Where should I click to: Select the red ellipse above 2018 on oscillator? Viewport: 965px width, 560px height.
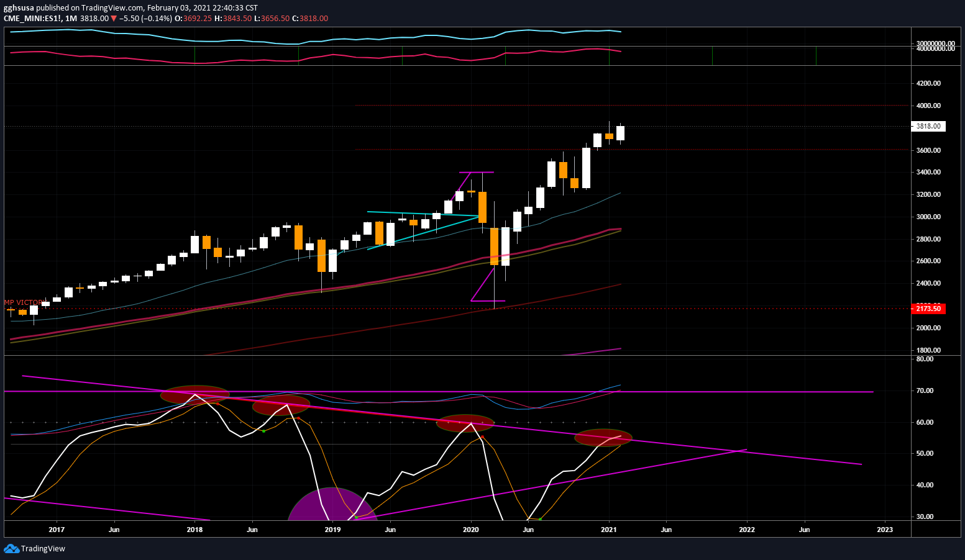(195, 394)
